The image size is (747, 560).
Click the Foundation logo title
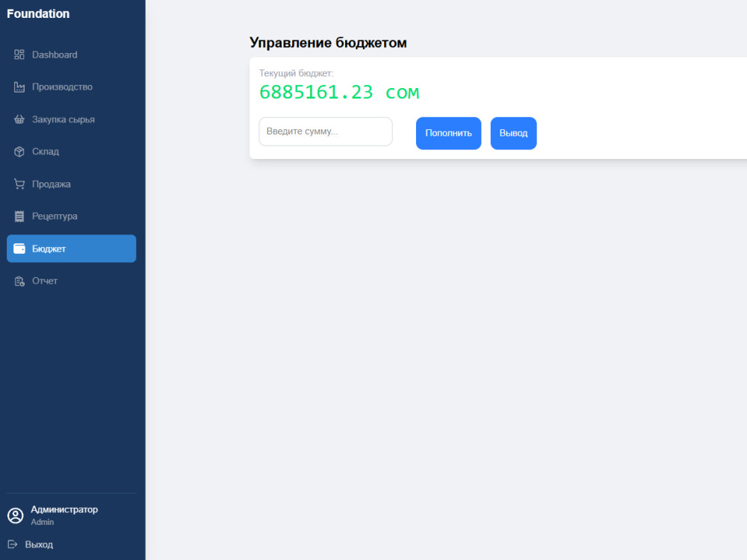click(x=38, y=13)
